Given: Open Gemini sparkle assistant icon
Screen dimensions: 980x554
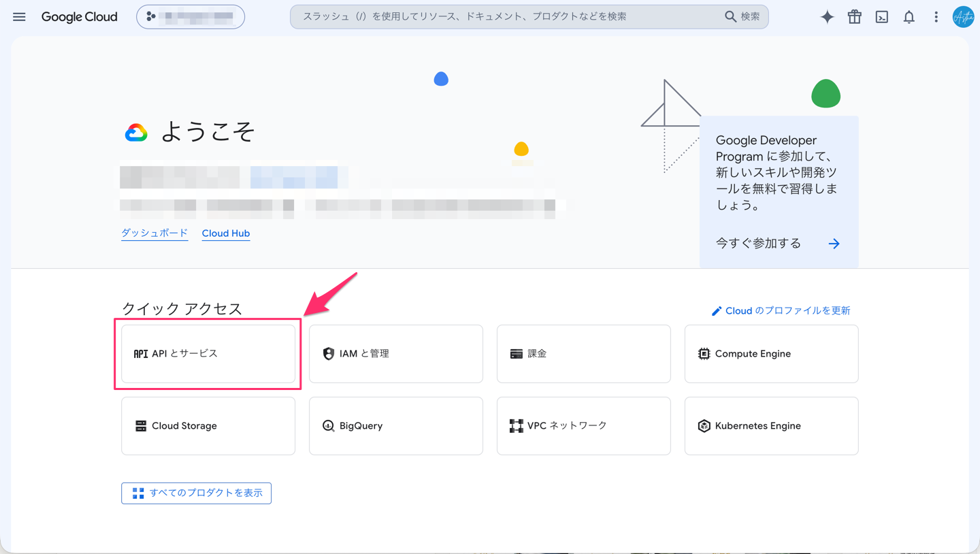Looking at the screenshot, I should click(827, 17).
